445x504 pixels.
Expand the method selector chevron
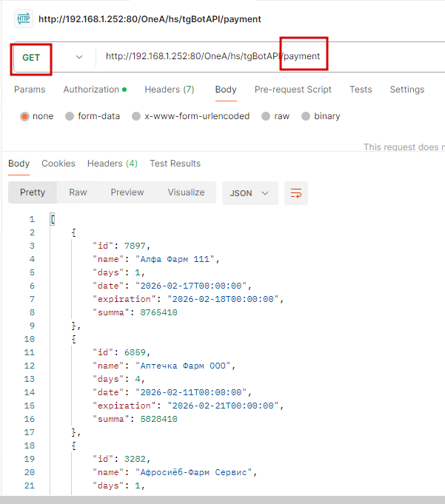(79, 57)
